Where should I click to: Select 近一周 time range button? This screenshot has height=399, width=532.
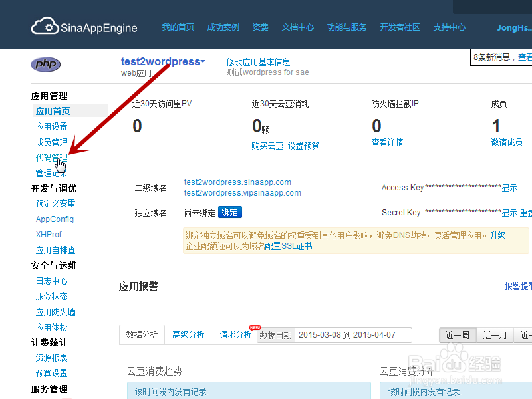458,336
